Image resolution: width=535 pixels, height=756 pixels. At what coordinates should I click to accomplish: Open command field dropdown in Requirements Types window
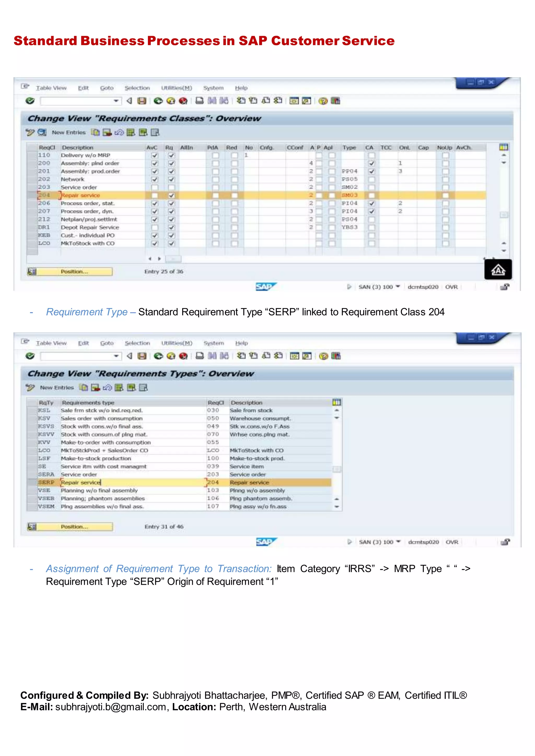point(116,356)
